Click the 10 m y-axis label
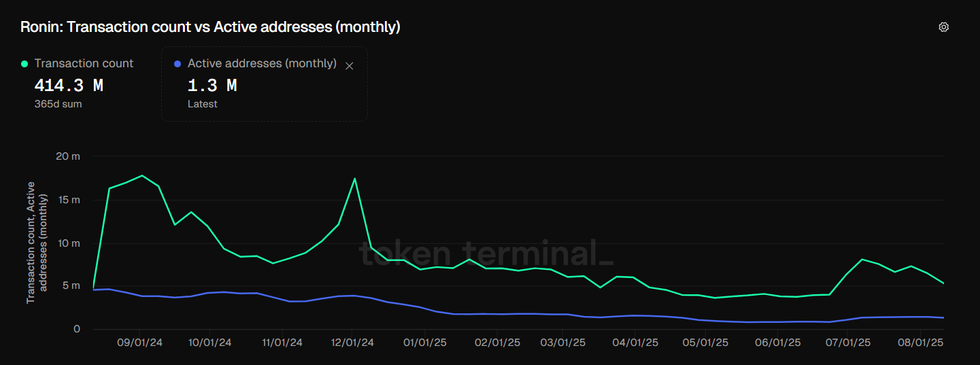 68,243
